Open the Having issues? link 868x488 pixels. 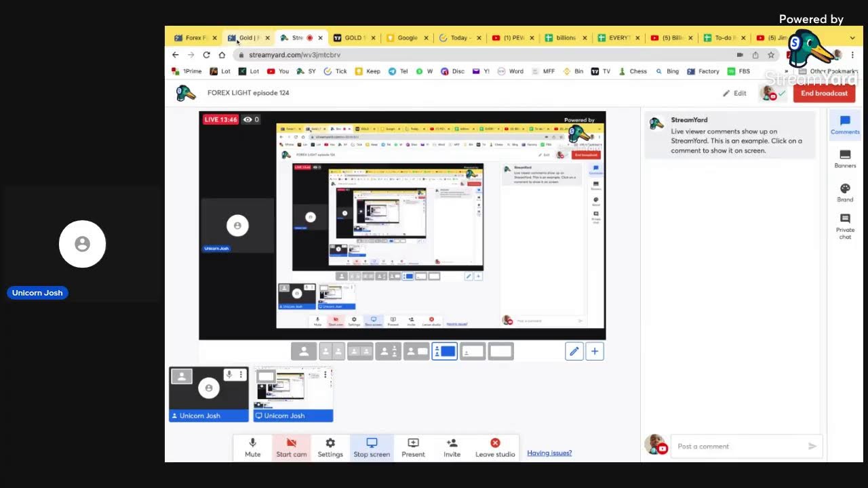point(549,453)
